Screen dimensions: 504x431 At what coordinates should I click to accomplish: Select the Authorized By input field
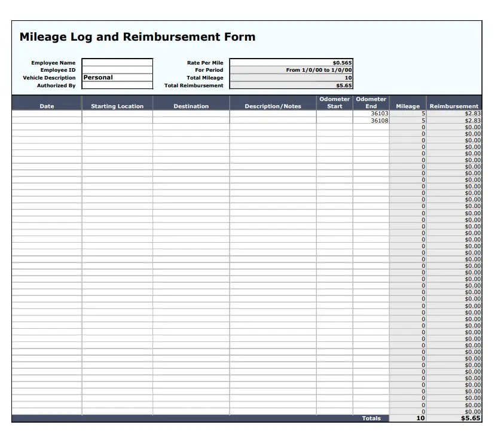117,85
